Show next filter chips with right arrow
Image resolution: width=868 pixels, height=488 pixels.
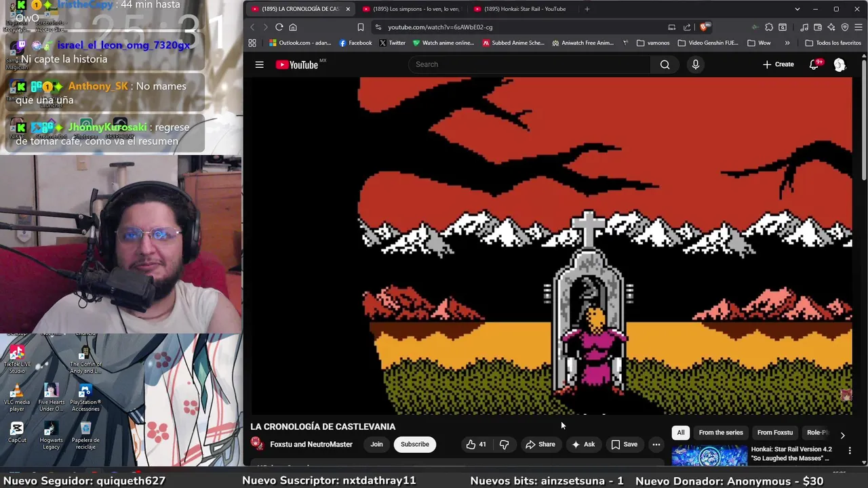coord(842,435)
